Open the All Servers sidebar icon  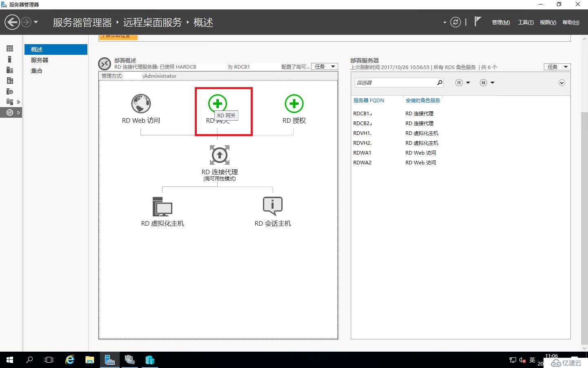click(10, 70)
